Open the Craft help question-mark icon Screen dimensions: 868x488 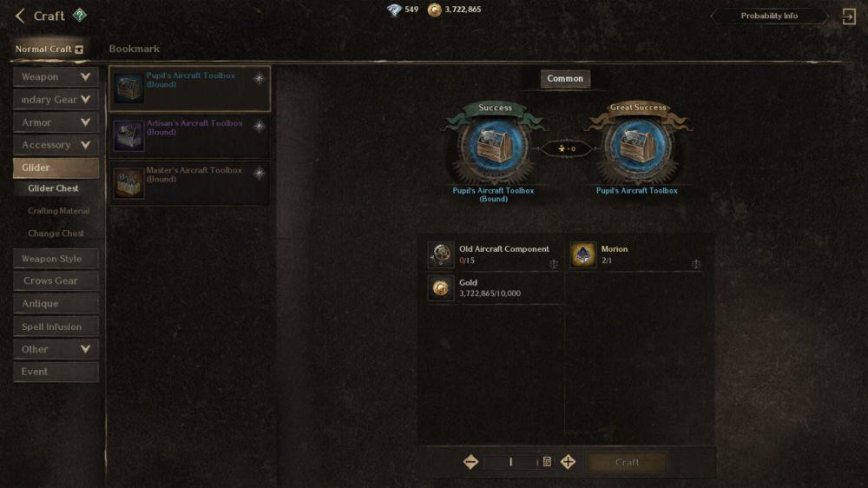pyautogui.click(x=80, y=15)
